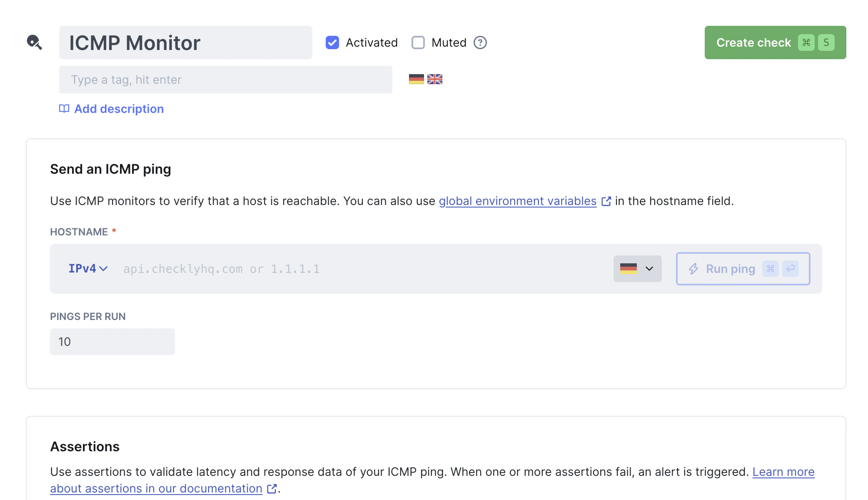The height and width of the screenshot is (500, 868).
Task: Click the Pings per run field
Action: [x=112, y=342]
